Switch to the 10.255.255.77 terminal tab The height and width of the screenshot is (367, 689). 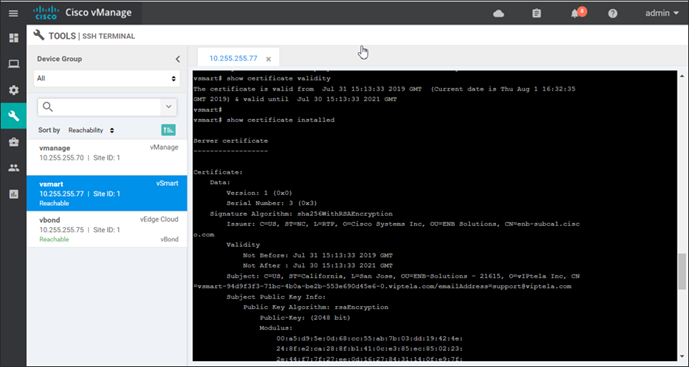point(233,58)
